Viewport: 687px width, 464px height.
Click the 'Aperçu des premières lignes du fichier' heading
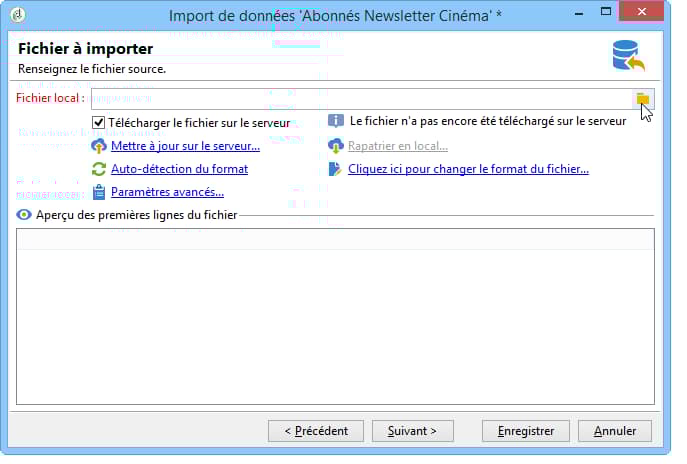[137, 215]
